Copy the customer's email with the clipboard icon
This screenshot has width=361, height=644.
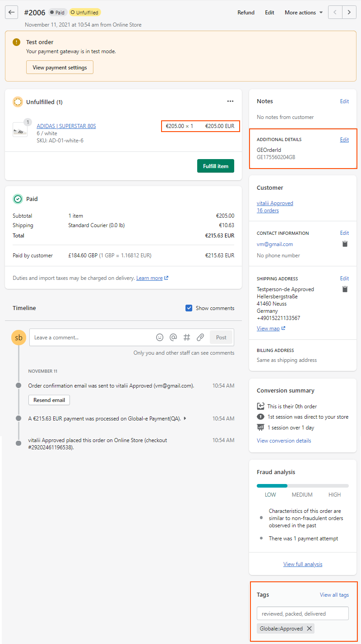pos(345,243)
